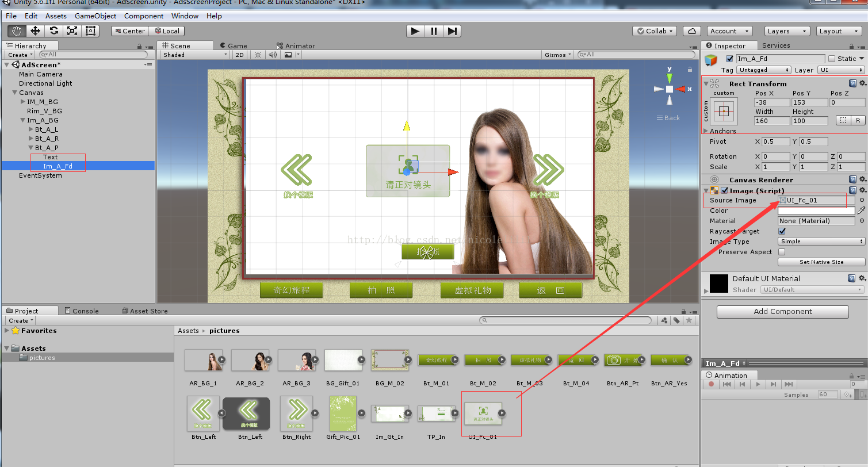This screenshot has height=467, width=868.
Task: Open Hierarchy Create dropdown
Action: 20,55
